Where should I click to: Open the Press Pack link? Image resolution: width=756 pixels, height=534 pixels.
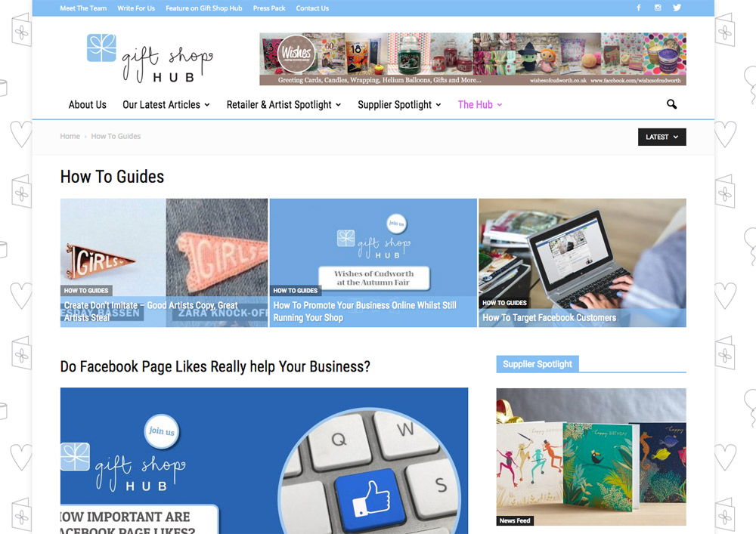click(x=269, y=8)
